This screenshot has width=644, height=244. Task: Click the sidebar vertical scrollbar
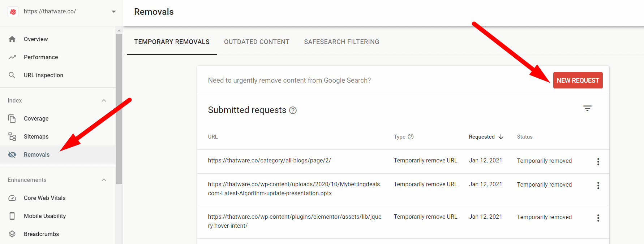click(x=119, y=108)
